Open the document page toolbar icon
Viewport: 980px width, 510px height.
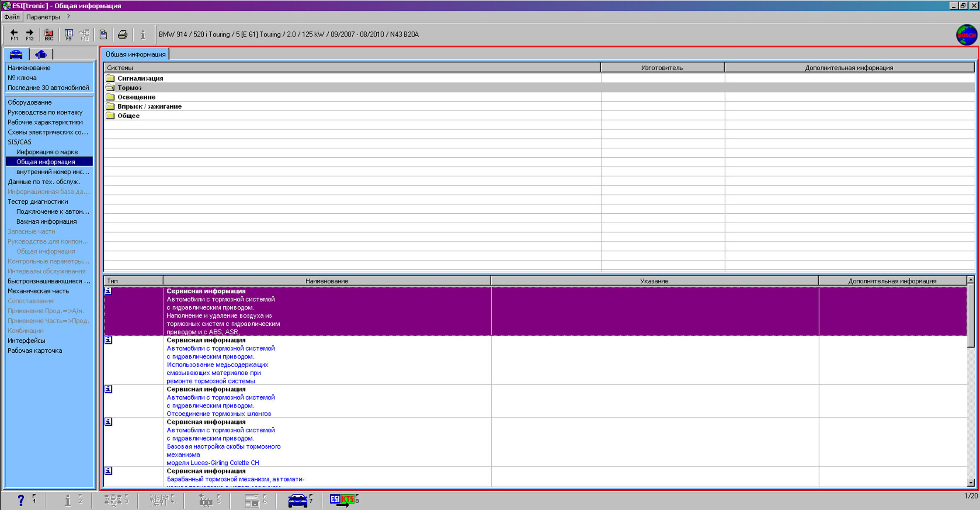(103, 34)
